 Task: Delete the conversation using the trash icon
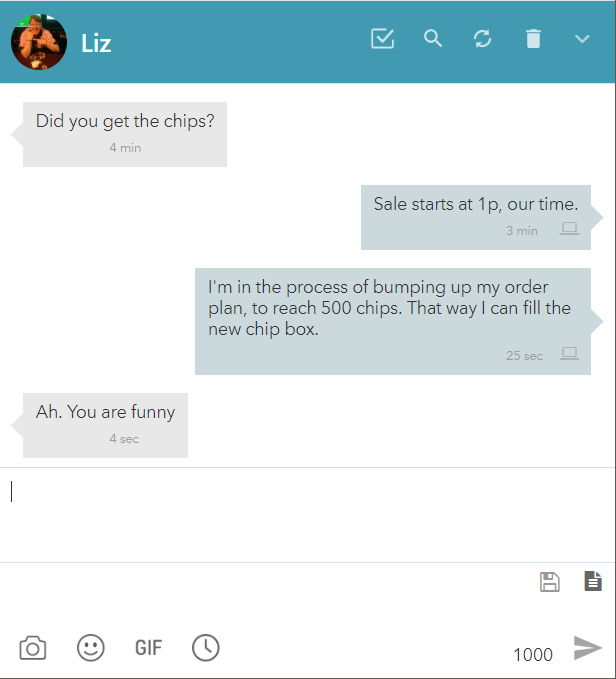tap(533, 39)
